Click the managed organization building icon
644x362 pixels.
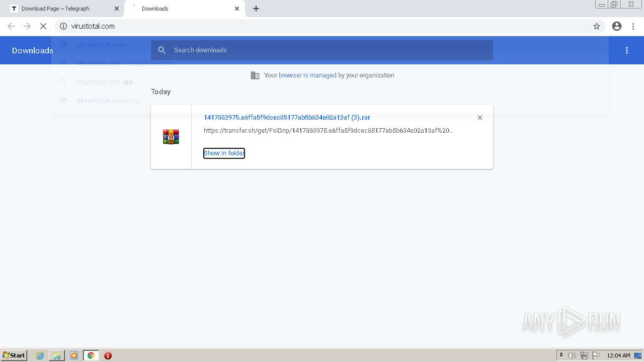pos(255,75)
